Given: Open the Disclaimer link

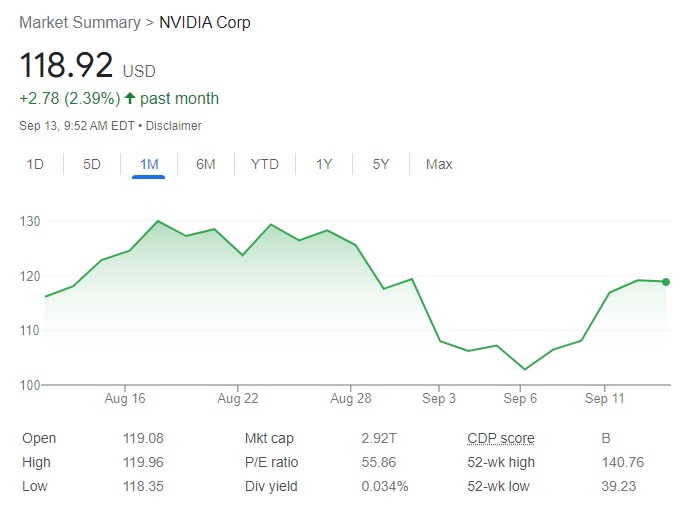Looking at the screenshot, I should [x=177, y=126].
